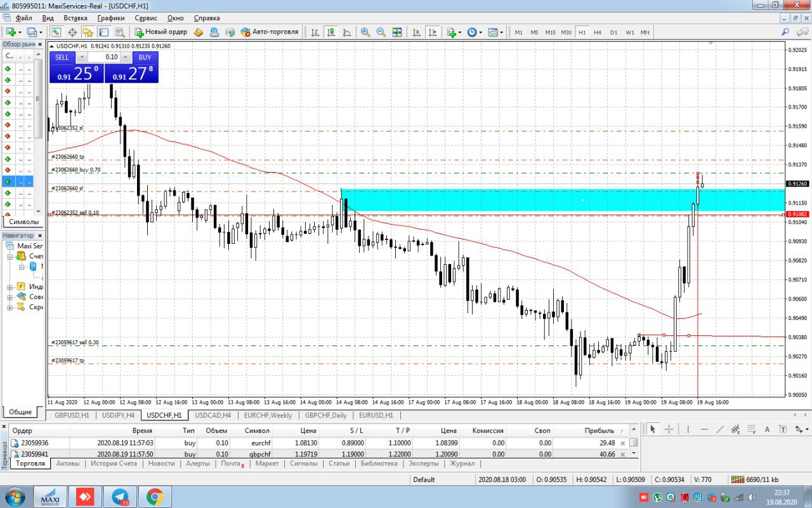Increase lot volume with up arrow
Screen dimensions: 812x508
(125, 57)
